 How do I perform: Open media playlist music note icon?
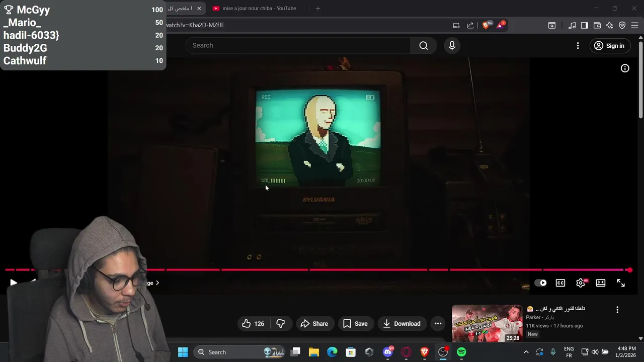pos(572,25)
